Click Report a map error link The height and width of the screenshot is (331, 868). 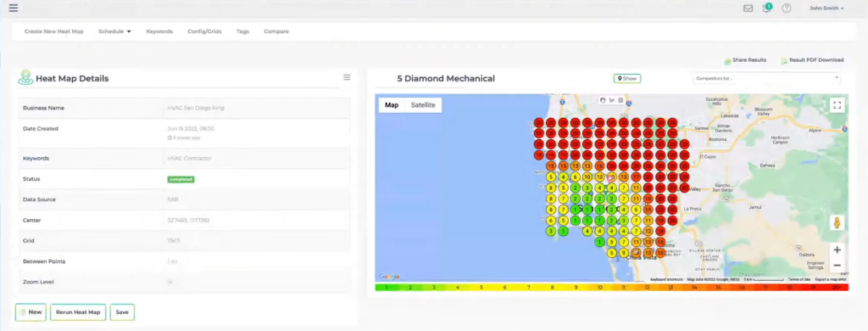point(830,279)
